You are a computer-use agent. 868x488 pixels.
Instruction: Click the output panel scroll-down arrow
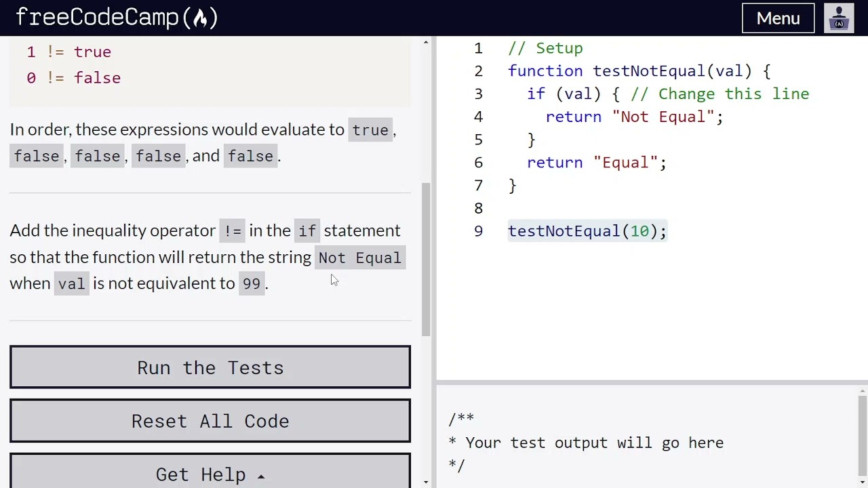(863, 482)
